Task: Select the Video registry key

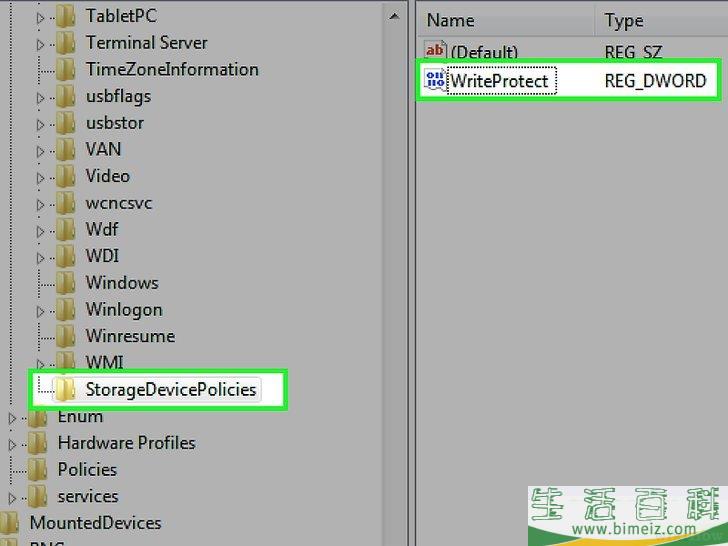Action: [x=107, y=176]
